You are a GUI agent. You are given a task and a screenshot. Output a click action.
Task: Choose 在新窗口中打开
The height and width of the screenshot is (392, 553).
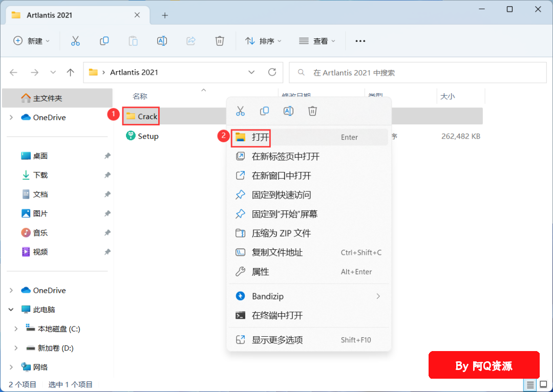tap(309, 176)
